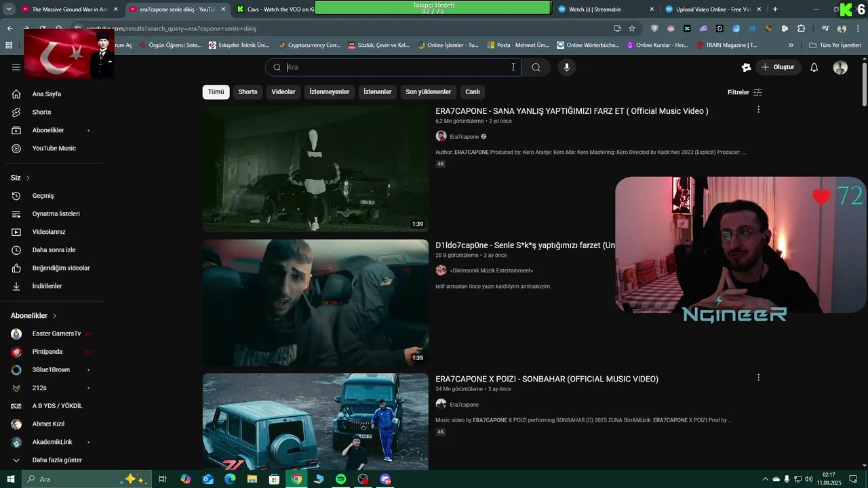
Task: Switch to Upload Video Online tab
Action: click(712, 9)
